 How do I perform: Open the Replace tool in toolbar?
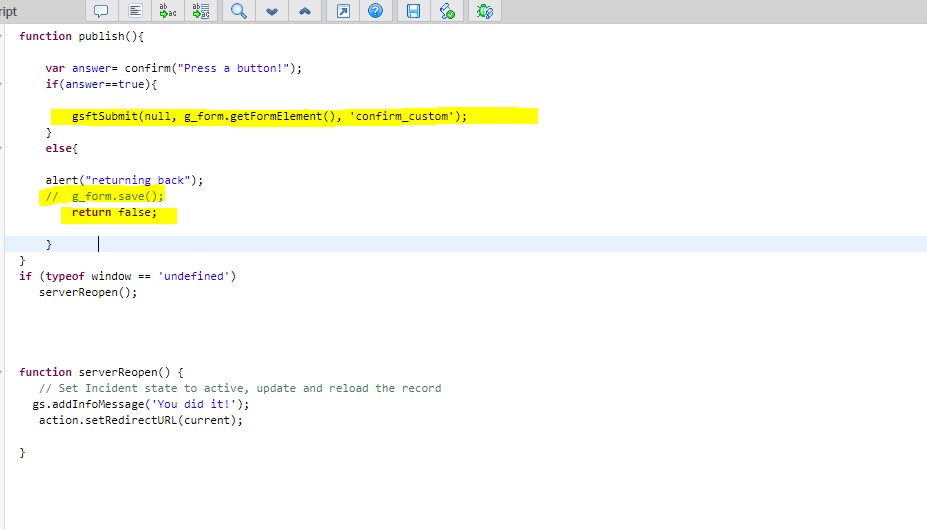[x=167, y=11]
